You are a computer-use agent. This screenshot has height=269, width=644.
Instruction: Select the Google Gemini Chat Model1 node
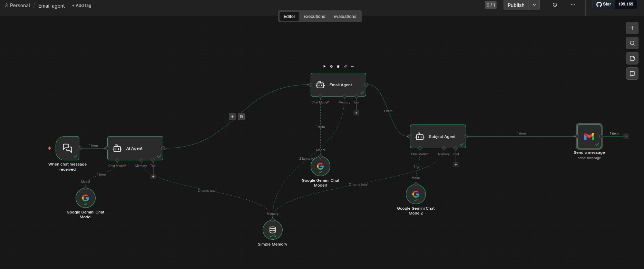tap(320, 166)
